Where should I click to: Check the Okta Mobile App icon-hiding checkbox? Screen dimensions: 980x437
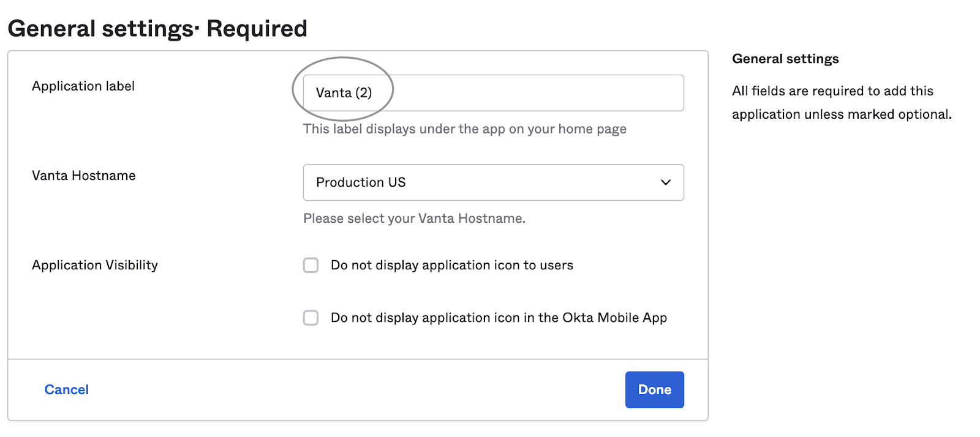pyautogui.click(x=311, y=318)
